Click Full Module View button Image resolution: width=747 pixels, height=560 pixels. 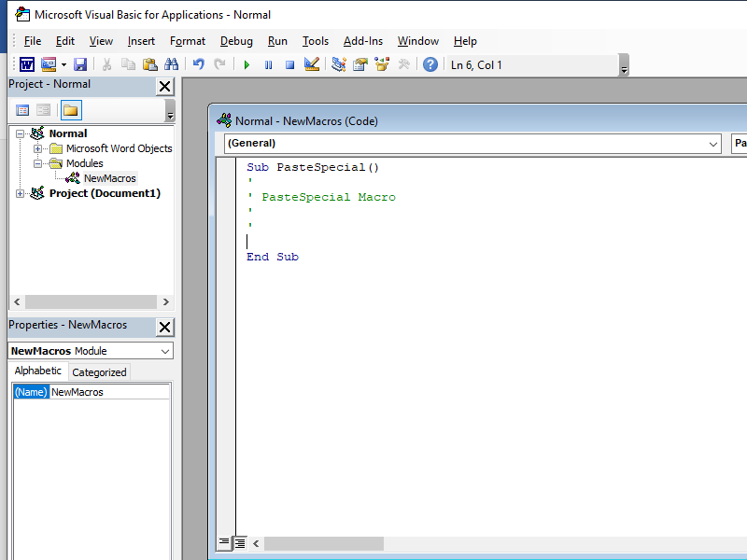click(x=240, y=542)
